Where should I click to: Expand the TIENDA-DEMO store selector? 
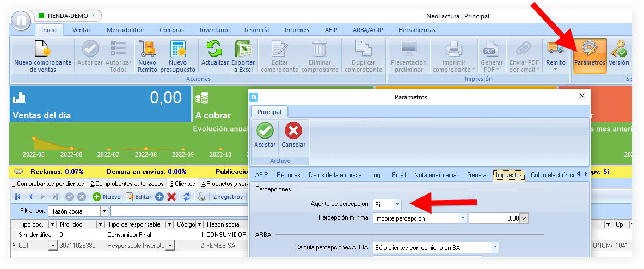click(94, 16)
